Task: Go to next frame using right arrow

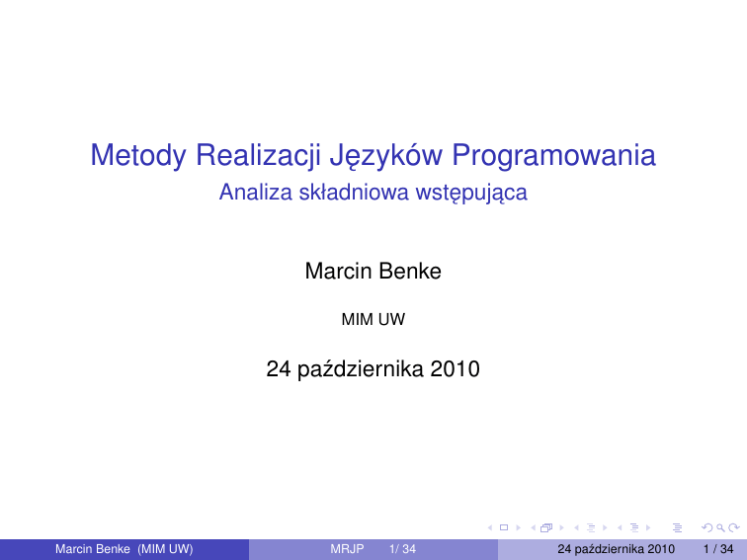Action: [559, 530]
